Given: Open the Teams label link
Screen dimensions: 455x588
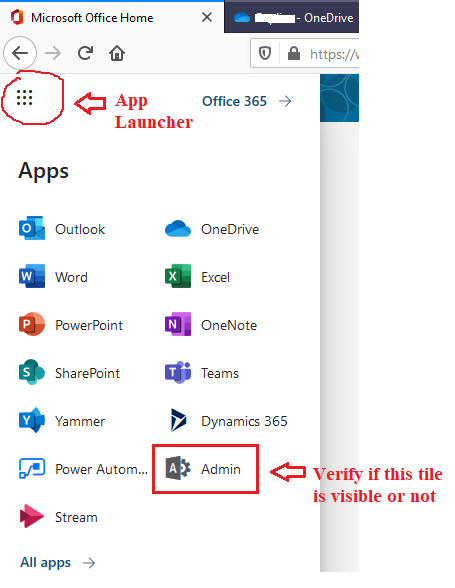Looking at the screenshot, I should click(220, 373).
